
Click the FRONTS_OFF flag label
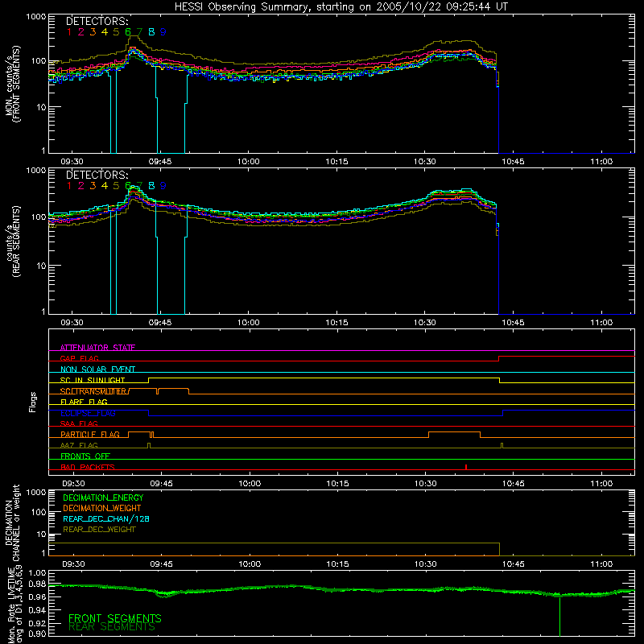[x=85, y=456]
